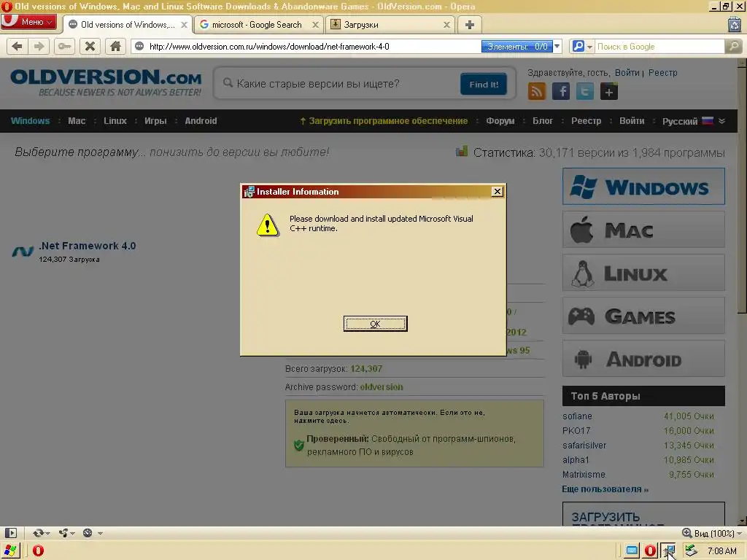
Task: Close the Old versions of Windows tab
Action: click(x=184, y=25)
